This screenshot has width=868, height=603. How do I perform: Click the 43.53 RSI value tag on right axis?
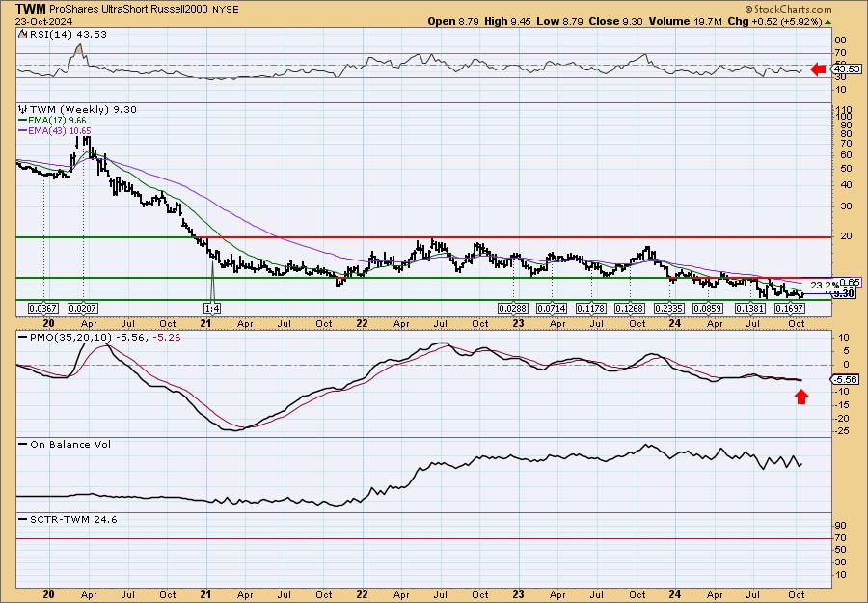(x=847, y=69)
